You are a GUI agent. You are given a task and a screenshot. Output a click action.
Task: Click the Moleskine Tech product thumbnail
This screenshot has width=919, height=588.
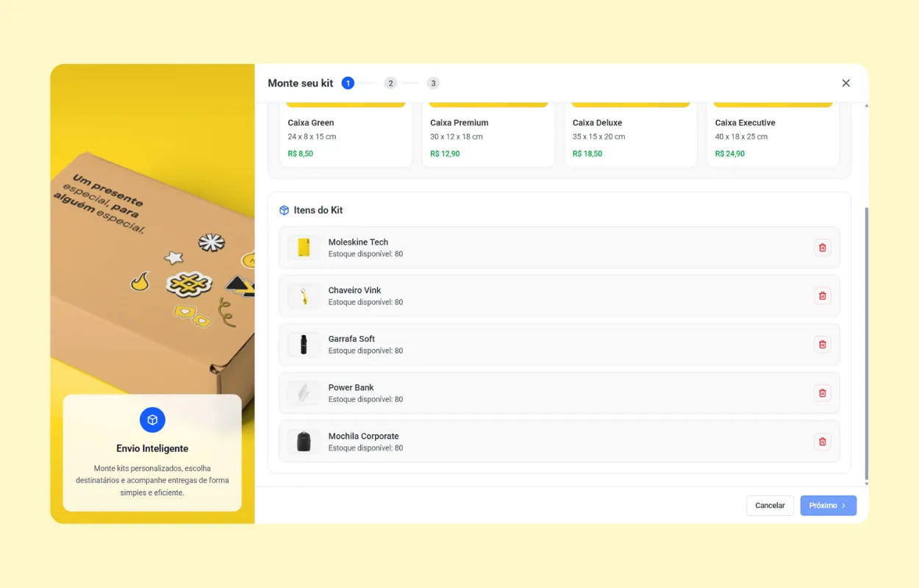304,248
